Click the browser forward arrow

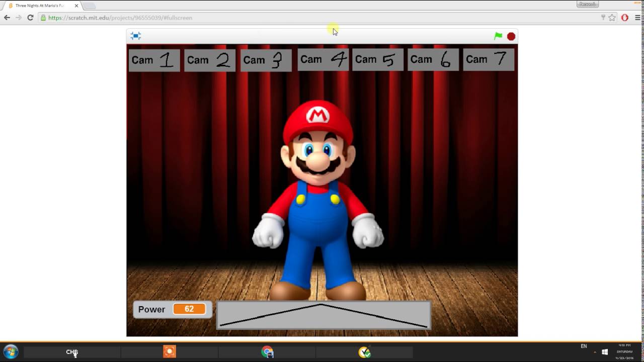tap(19, 18)
